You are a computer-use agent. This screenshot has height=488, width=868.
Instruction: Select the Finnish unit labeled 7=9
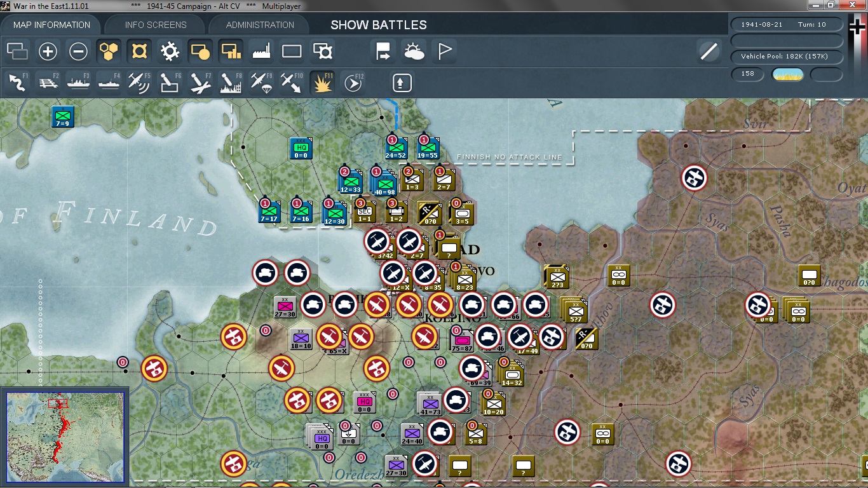coord(62,117)
